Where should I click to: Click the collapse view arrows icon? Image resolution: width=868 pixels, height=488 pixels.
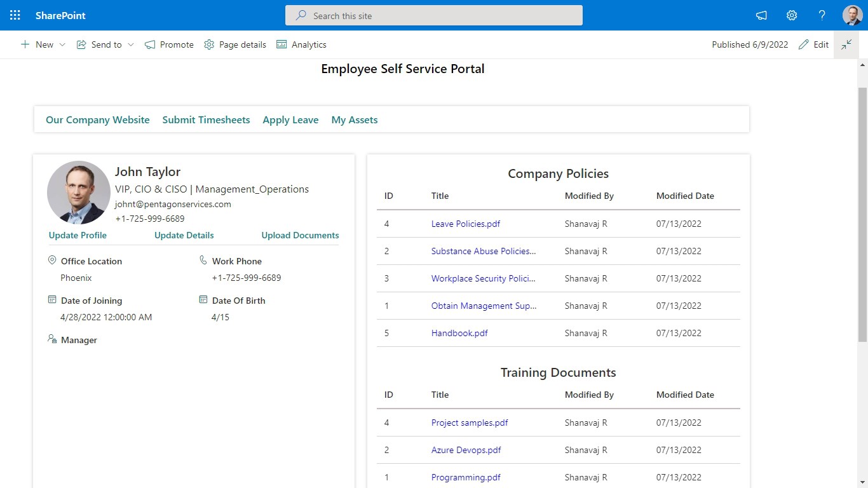846,44
